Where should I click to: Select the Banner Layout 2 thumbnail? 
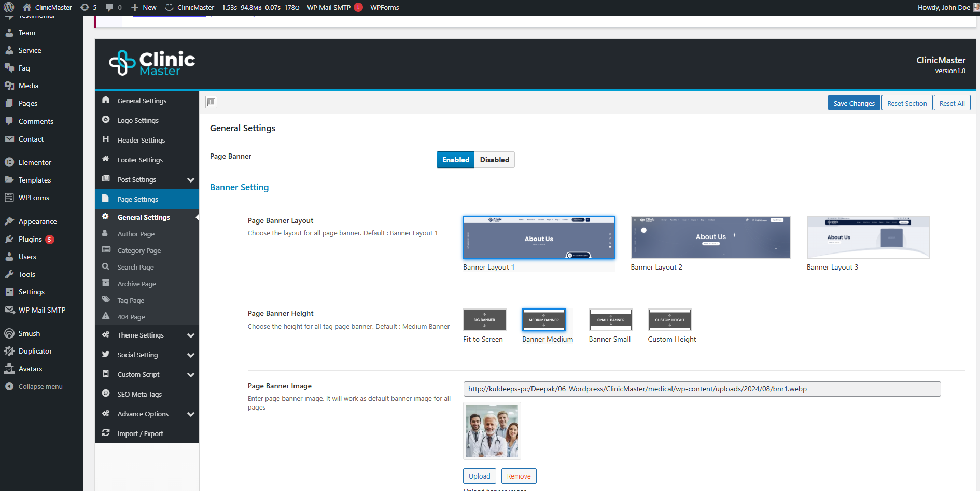[x=710, y=237]
